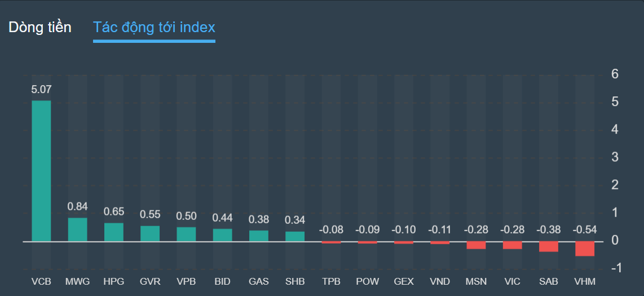Click the tall VCB green bar
Viewport: 644px width, 296px height.
click(x=41, y=171)
